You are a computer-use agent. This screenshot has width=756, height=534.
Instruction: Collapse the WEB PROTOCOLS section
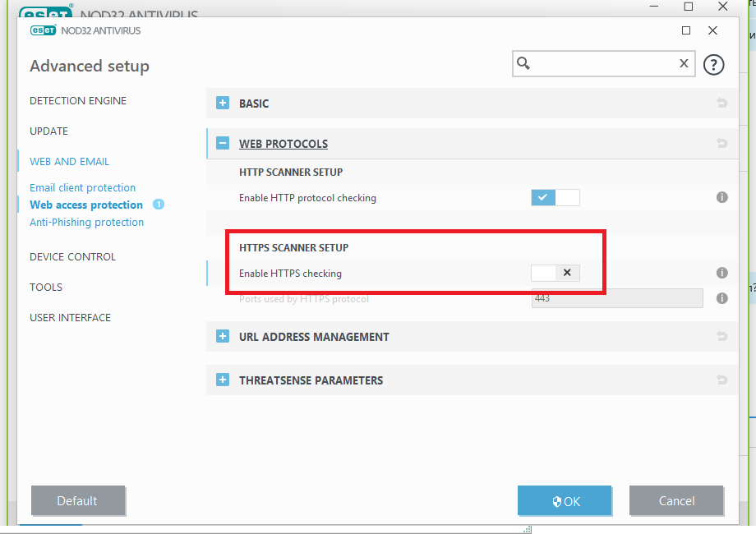[222, 144]
